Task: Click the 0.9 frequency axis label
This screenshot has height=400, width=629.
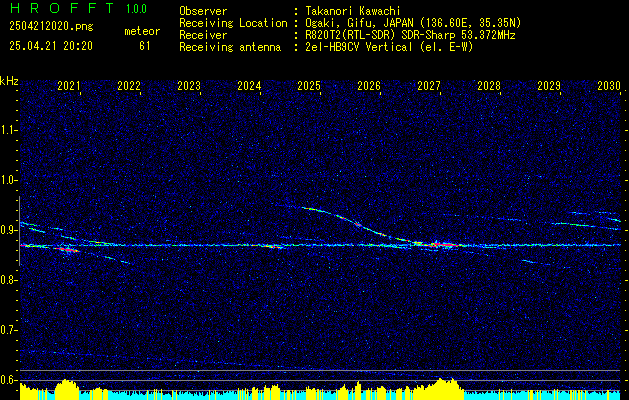Action: click(9, 230)
